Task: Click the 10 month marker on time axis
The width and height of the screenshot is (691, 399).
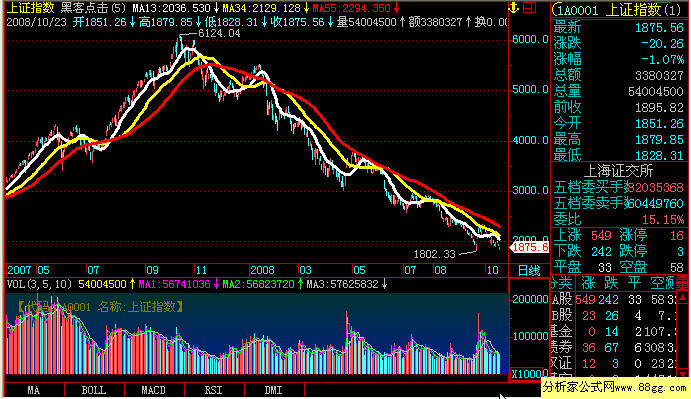Action: coord(492,270)
